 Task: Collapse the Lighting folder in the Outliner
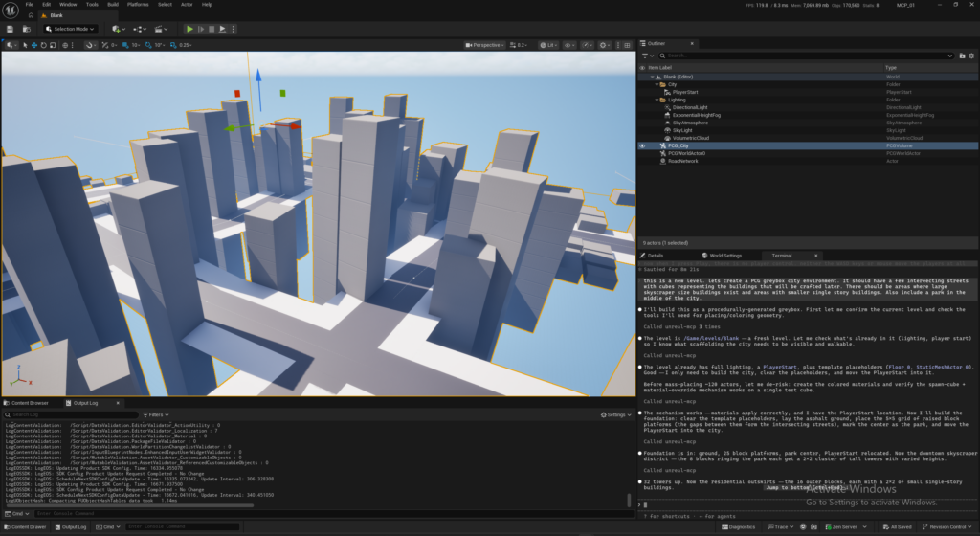(x=657, y=100)
